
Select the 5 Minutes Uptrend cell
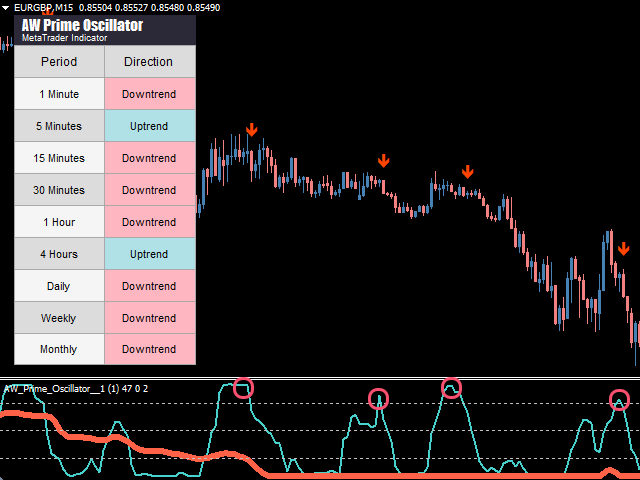(149, 126)
